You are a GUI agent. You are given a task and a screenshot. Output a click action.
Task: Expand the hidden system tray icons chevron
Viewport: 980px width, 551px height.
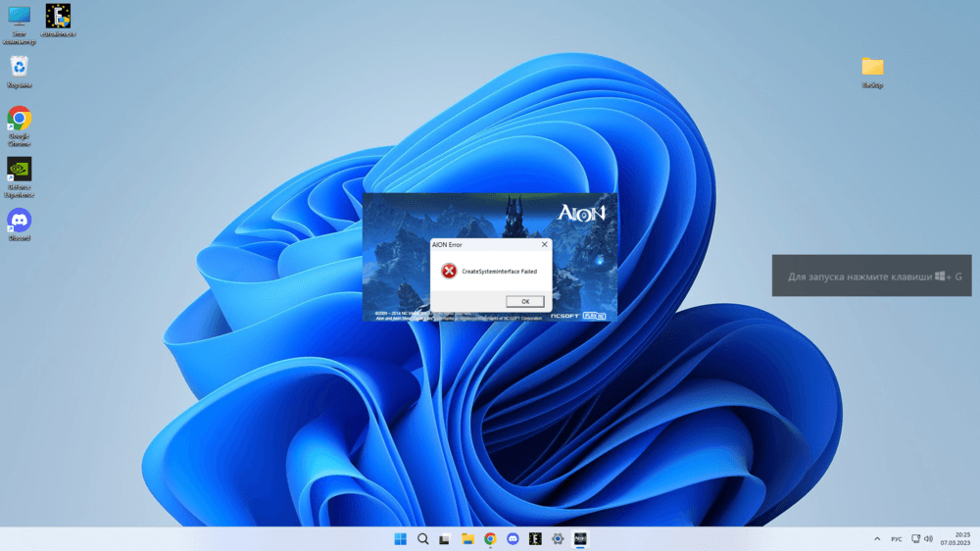[x=877, y=539]
